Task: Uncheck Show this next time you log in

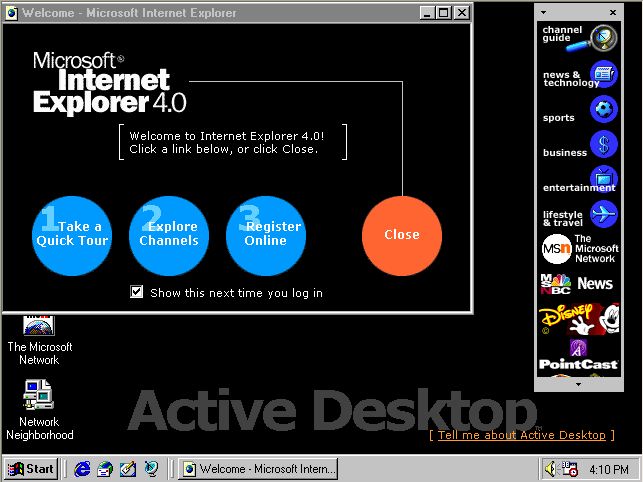Action: [x=137, y=292]
